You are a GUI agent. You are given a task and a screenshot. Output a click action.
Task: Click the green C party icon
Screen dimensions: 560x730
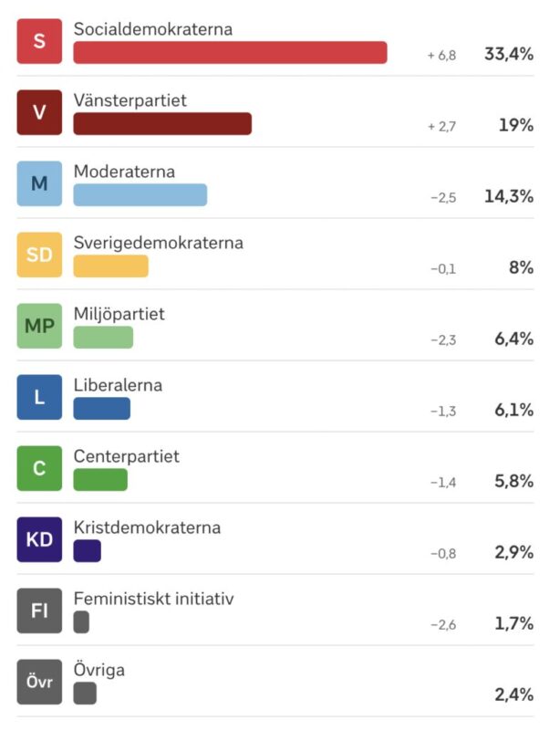point(39,468)
